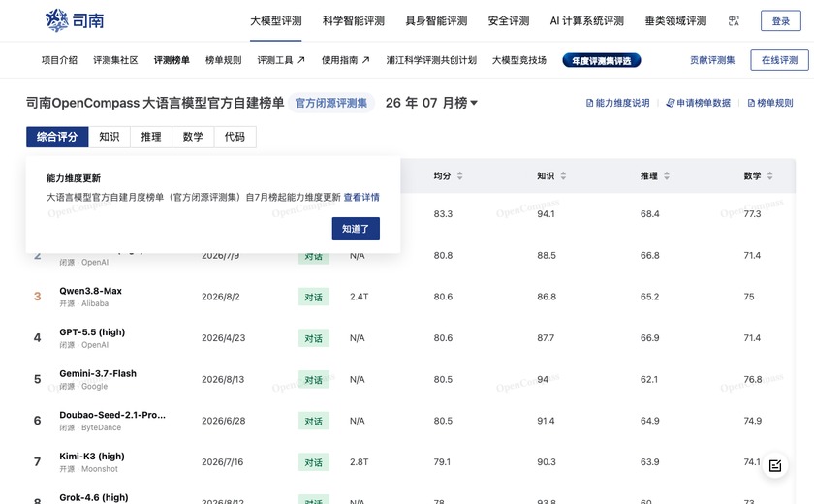The image size is (814, 504).
Task: Click parameter value 2.8T
Action: 359,462
